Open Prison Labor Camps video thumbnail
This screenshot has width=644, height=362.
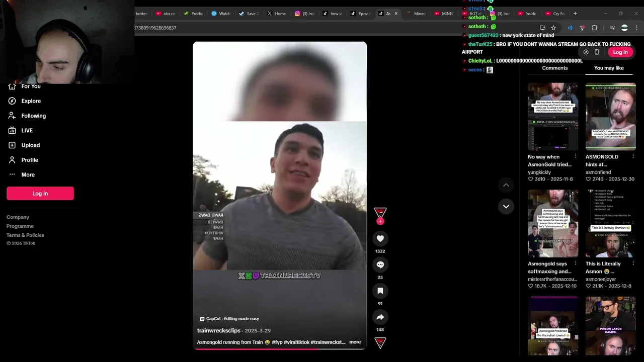pyautogui.click(x=610, y=326)
